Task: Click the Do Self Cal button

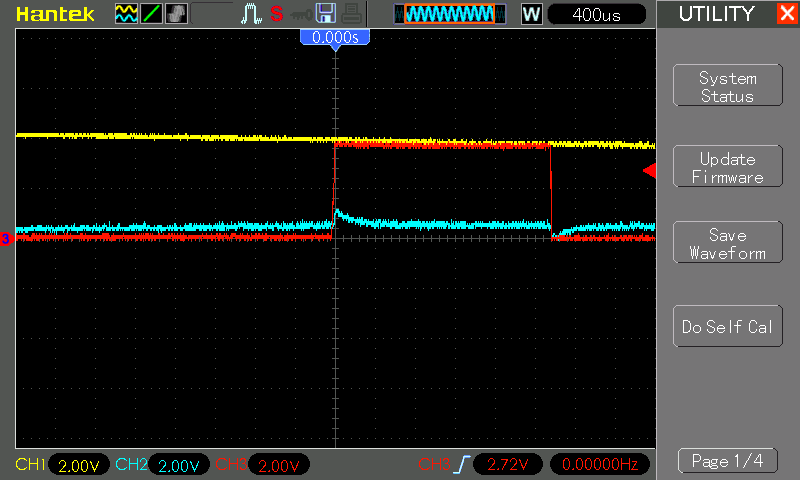Action: (x=728, y=326)
